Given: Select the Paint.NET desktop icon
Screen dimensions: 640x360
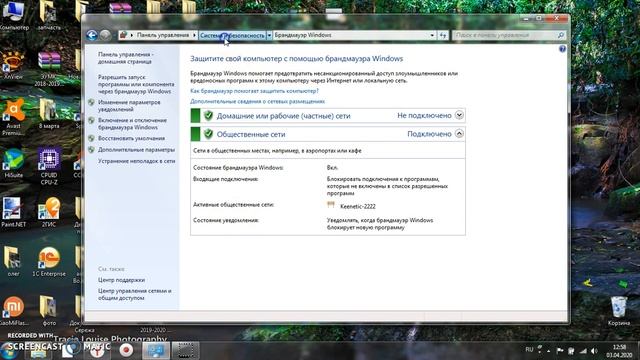Looking at the screenshot, I should click(x=14, y=212).
